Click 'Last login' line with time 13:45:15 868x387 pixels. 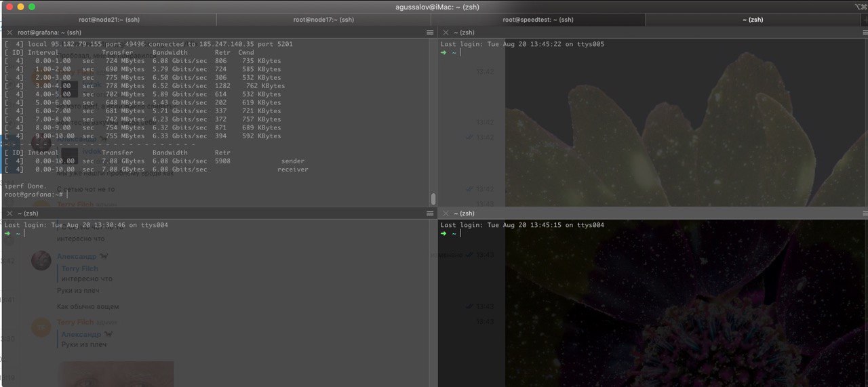coord(522,225)
